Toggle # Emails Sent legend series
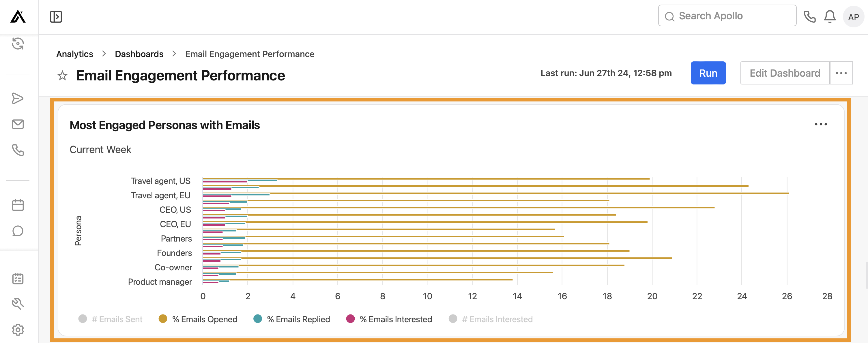This screenshot has width=868, height=343. pos(110,319)
